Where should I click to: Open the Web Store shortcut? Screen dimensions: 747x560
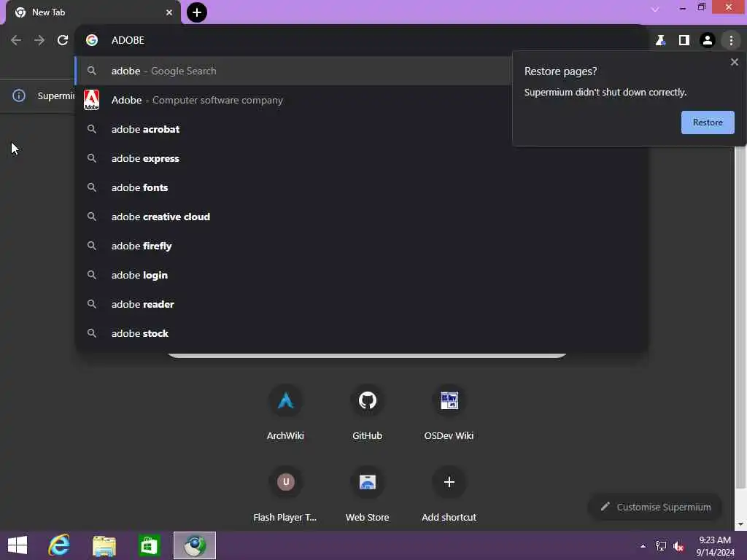[x=368, y=494]
